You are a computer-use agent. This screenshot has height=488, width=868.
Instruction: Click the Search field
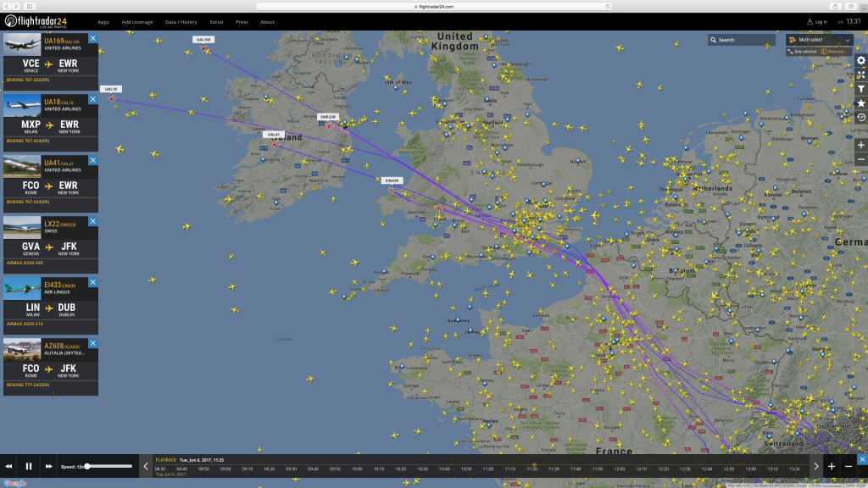tap(741, 40)
